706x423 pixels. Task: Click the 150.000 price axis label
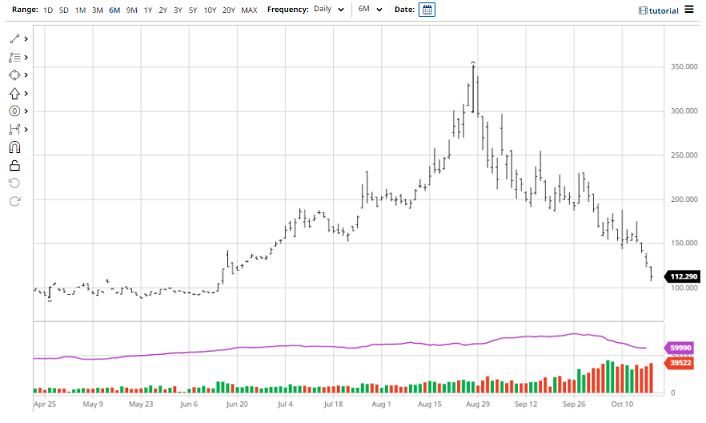click(684, 243)
